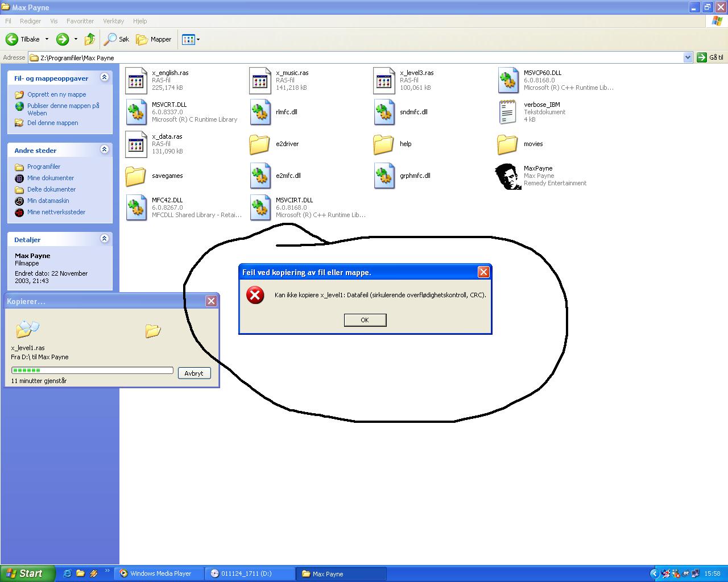The height and width of the screenshot is (582, 728).
Task: Click Del denne mappen link
Action: click(53, 123)
